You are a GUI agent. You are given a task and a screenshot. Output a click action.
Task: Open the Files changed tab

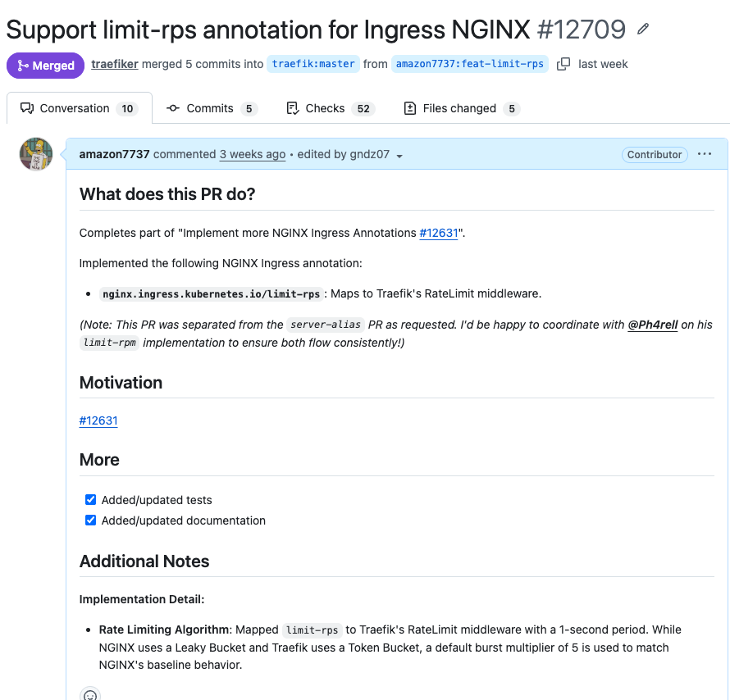(x=461, y=108)
